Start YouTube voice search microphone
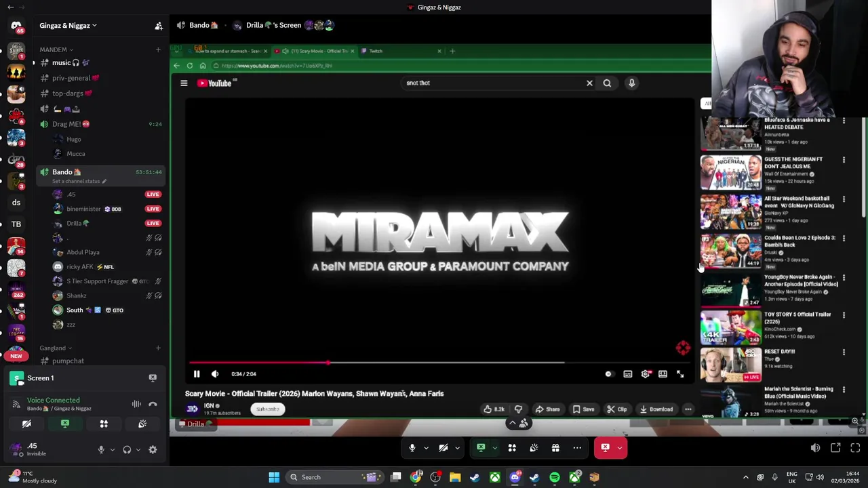Image resolution: width=868 pixels, height=488 pixels. point(631,83)
